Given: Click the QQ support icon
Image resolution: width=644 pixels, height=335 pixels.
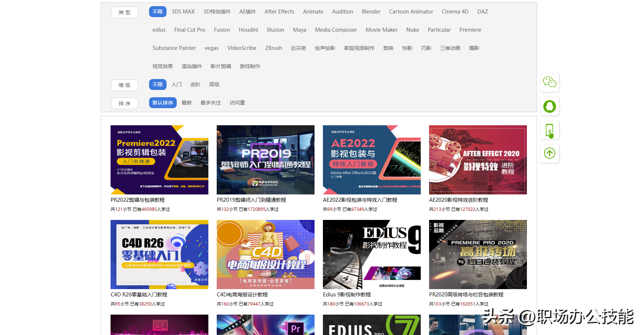Looking at the screenshot, I should pyautogui.click(x=549, y=106).
